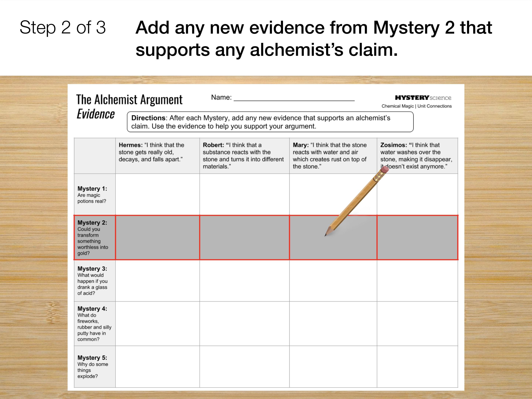Click the "Mystery 2" row label

coord(95,238)
